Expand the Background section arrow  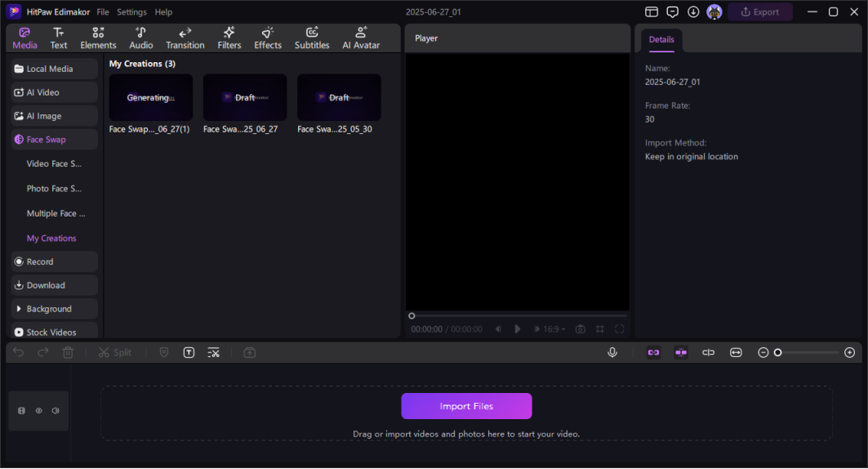pos(19,309)
